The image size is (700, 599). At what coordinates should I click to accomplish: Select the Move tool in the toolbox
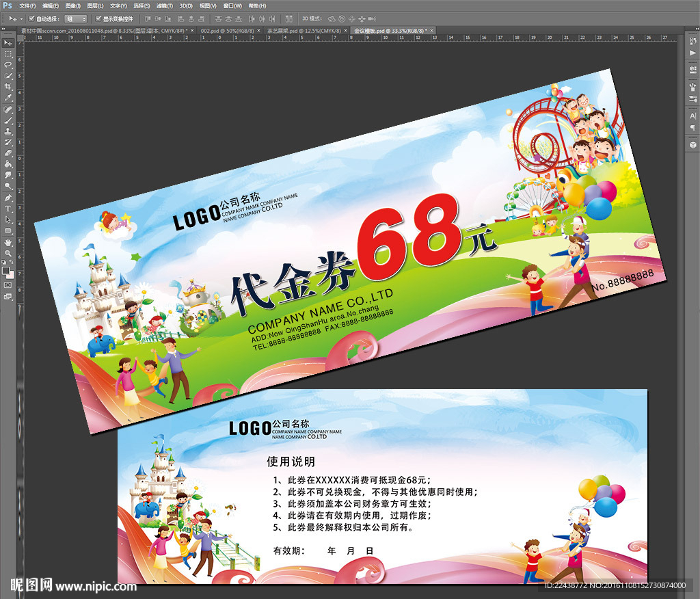[8, 43]
